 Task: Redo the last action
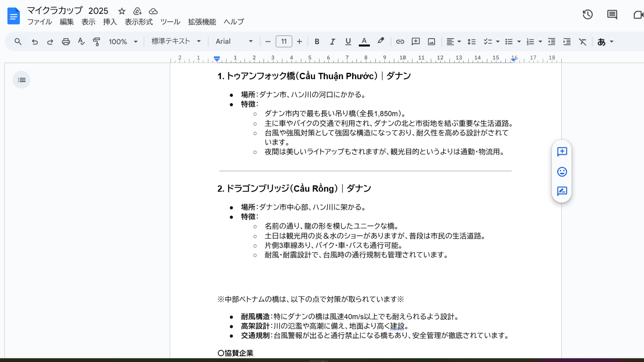click(x=50, y=41)
